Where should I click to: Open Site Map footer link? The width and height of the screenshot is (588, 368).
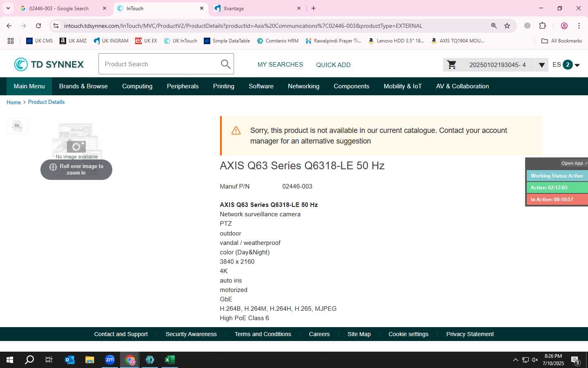click(x=359, y=334)
